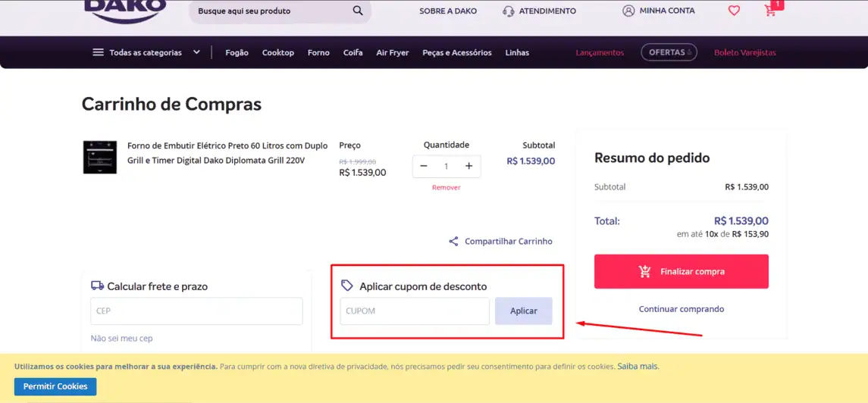Click the truck icon of Calcular frete

point(98,286)
